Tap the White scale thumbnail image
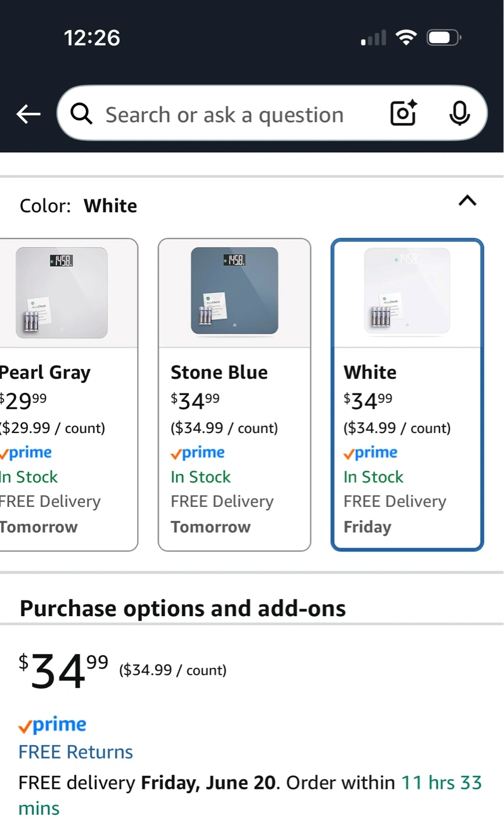Screen dimensions: 504x837 [x=407, y=291]
